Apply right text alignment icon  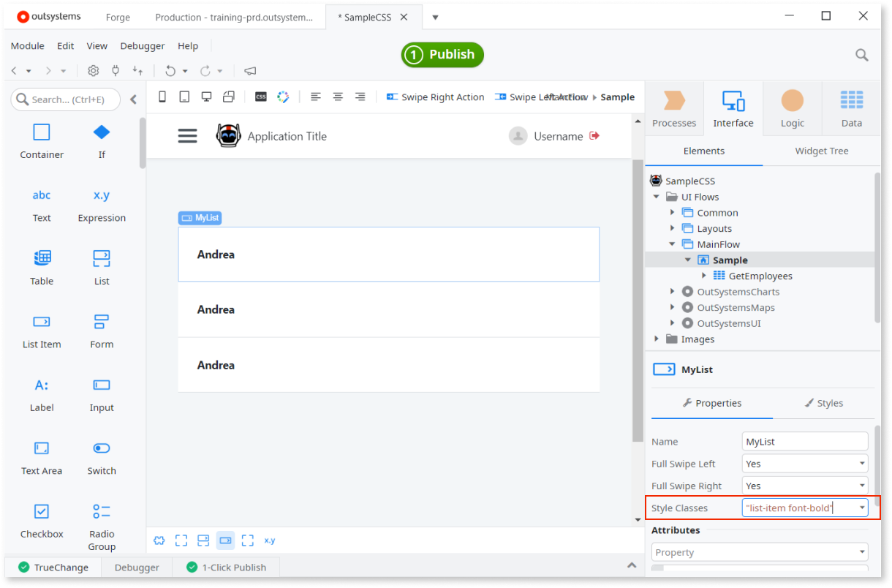360,96
